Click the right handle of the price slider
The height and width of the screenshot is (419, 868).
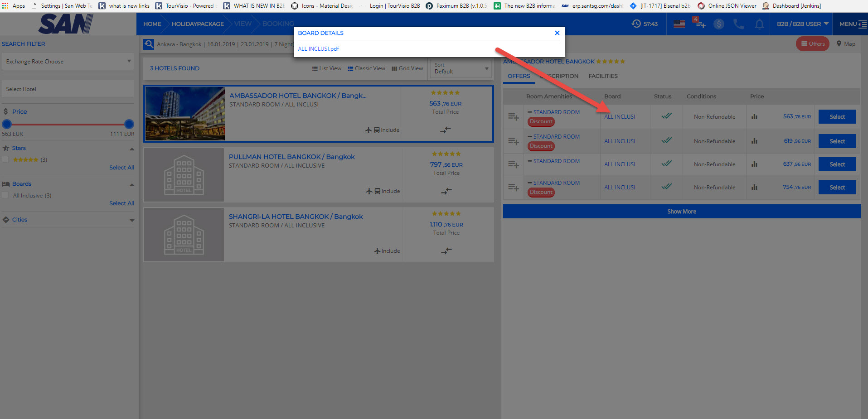129,124
